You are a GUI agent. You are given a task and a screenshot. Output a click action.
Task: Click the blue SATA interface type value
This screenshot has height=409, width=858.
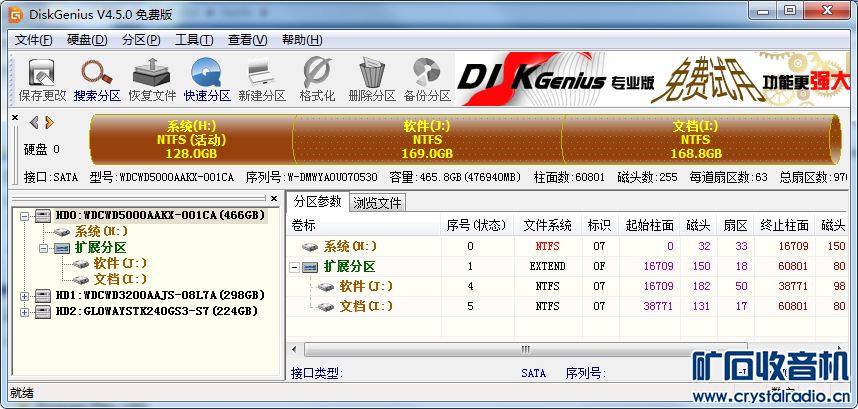(x=534, y=373)
